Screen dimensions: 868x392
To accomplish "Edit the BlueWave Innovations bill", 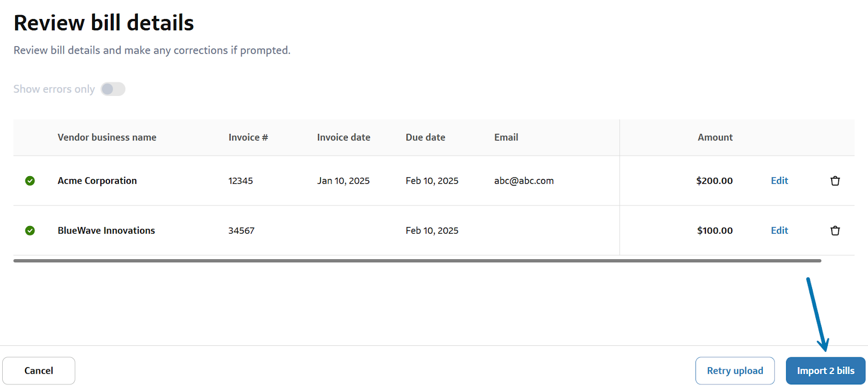I will (x=779, y=230).
